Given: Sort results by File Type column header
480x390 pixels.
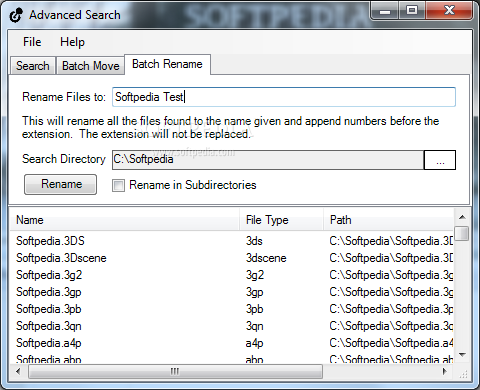Looking at the screenshot, I should click(281, 220).
